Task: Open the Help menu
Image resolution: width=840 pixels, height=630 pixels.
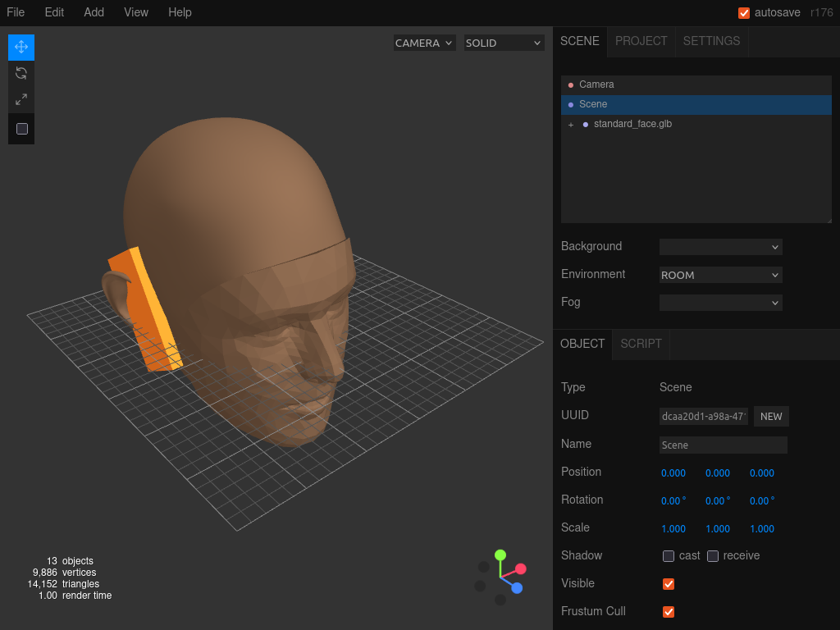Action: tap(180, 12)
